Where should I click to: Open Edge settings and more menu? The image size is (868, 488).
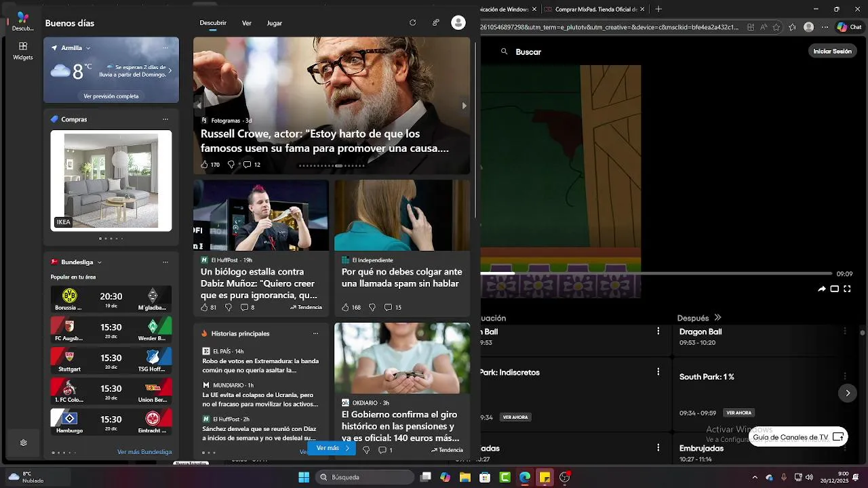[825, 27]
